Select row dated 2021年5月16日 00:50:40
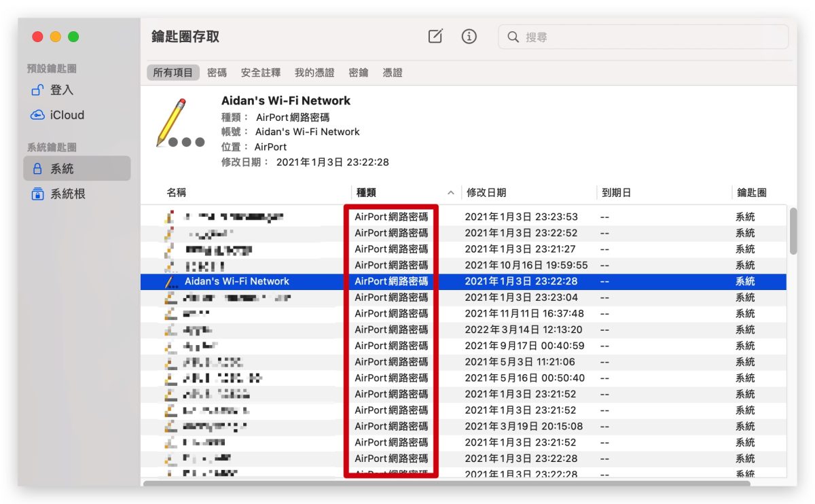The height and width of the screenshot is (504, 815). [x=463, y=378]
